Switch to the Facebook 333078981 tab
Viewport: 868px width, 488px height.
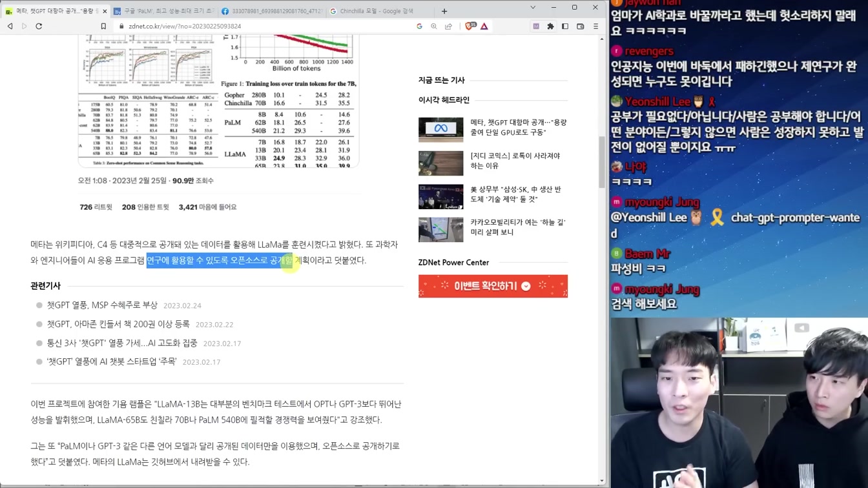pyautogui.click(x=271, y=11)
